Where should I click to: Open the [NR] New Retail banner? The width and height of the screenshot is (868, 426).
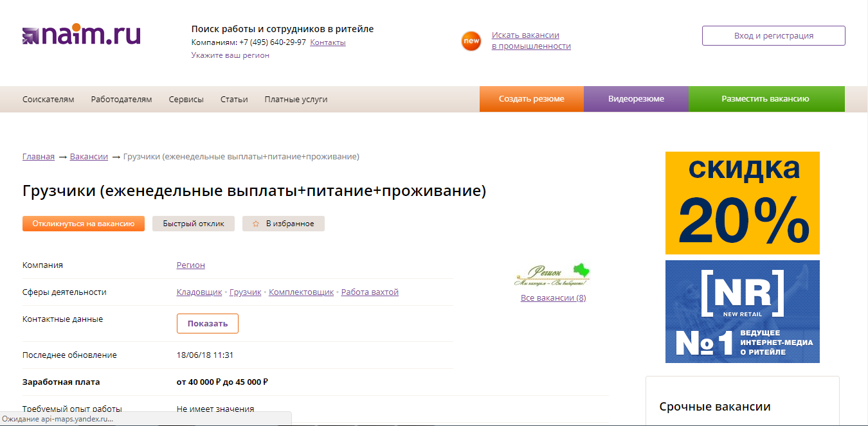coord(742,311)
